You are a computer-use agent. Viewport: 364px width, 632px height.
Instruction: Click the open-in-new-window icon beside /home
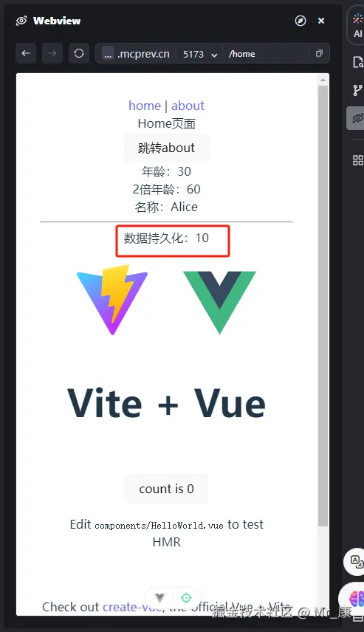[319, 53]
